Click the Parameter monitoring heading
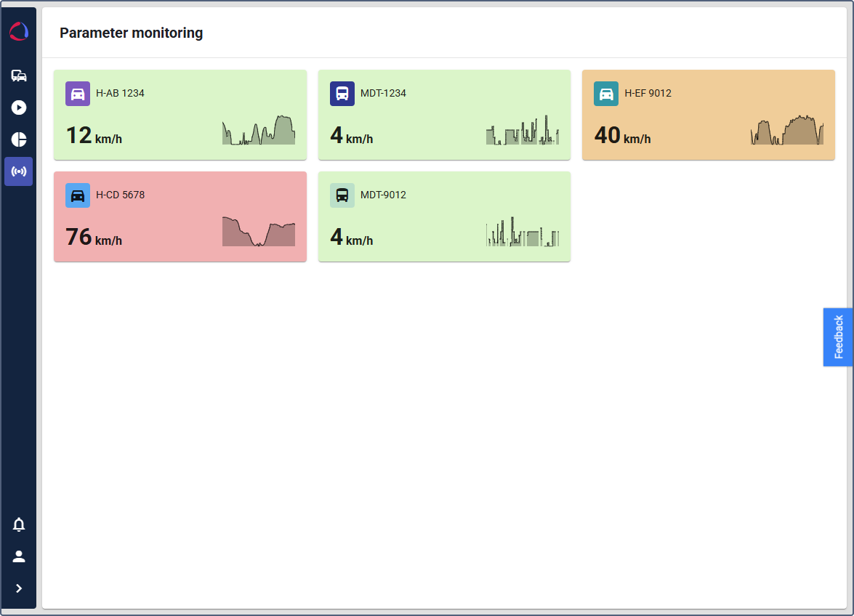This screenshot has width=854, height=616. tap(131, 33)
